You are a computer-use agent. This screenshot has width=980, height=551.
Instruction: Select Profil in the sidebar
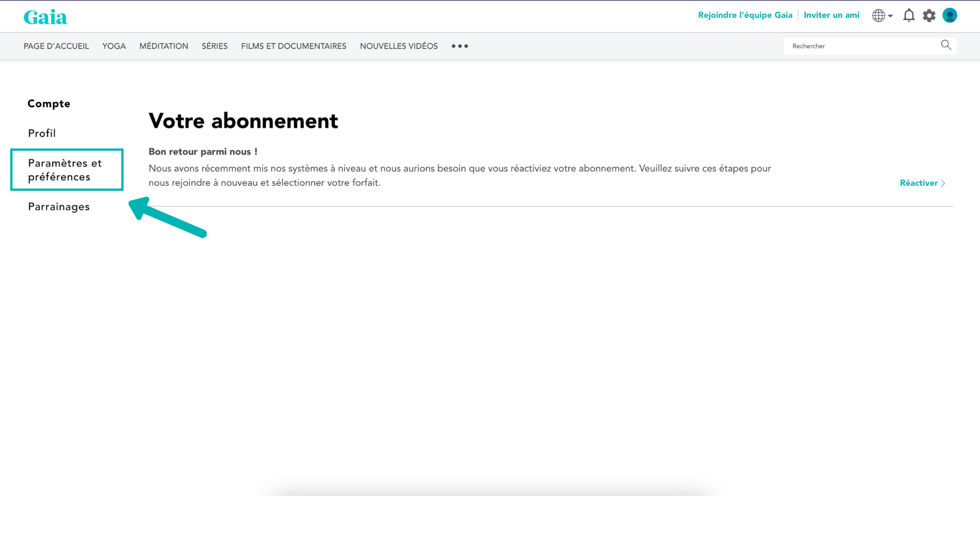(42, 133)
